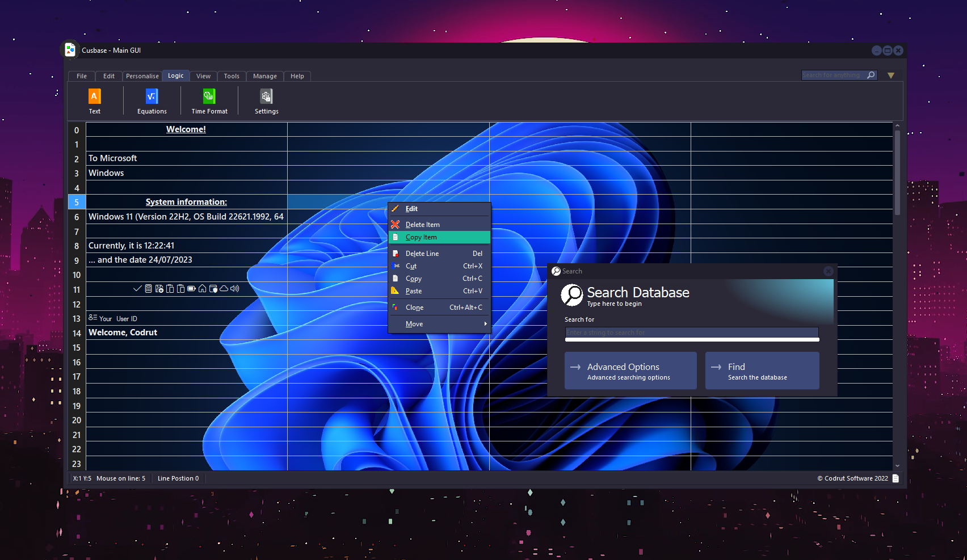Click the Paste icon in the context menu
The image size is (967, 560).
pos(396,291)
